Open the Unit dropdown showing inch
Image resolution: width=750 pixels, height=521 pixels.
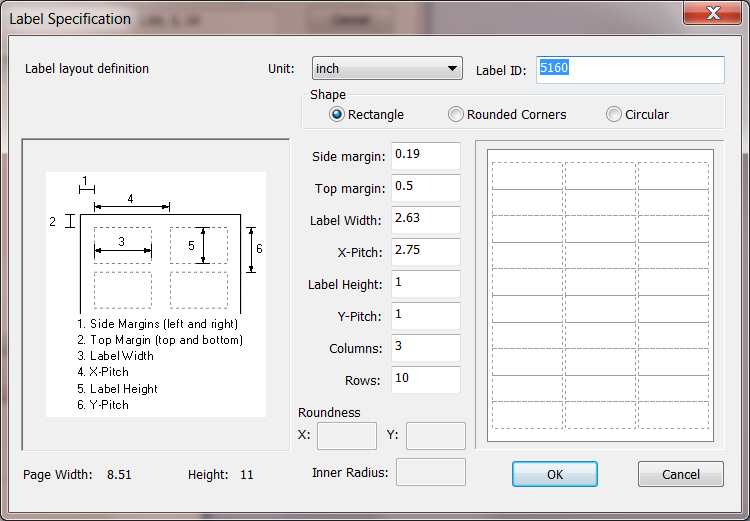coord(387,68)
